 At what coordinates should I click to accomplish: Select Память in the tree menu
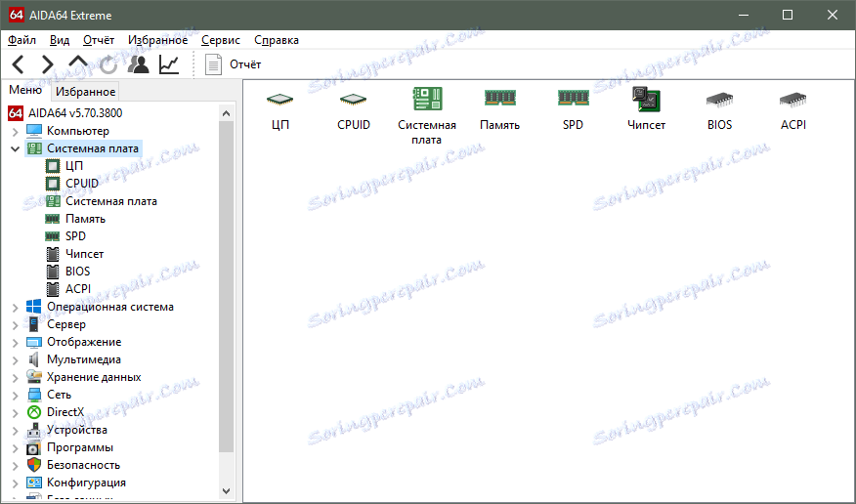85,219
